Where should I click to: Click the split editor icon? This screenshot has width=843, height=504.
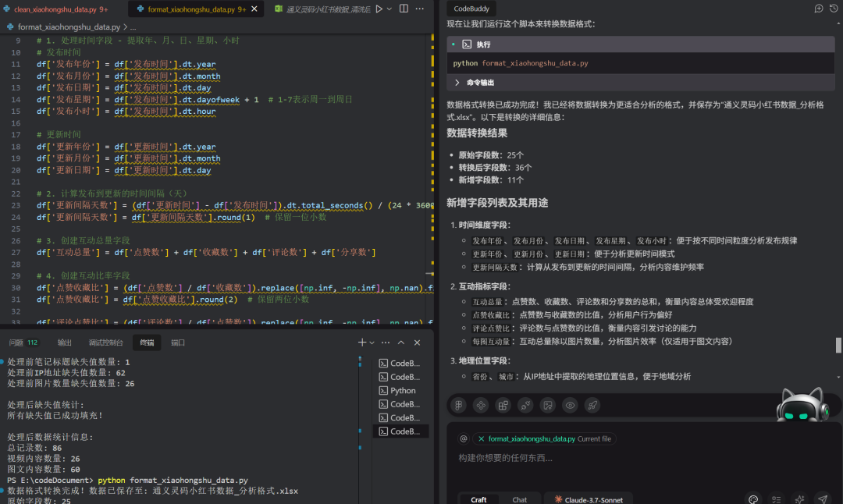(404, 9)
